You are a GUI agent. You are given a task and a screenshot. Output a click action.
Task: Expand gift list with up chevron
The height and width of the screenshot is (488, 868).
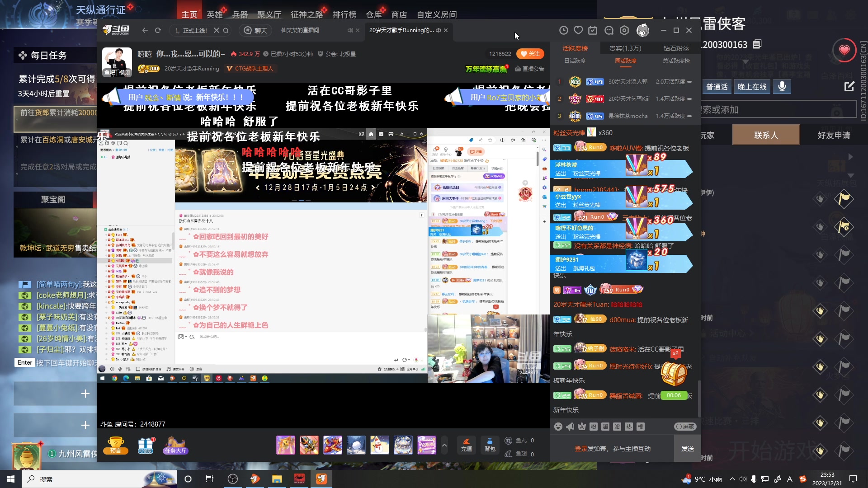[x=444, y=445]
